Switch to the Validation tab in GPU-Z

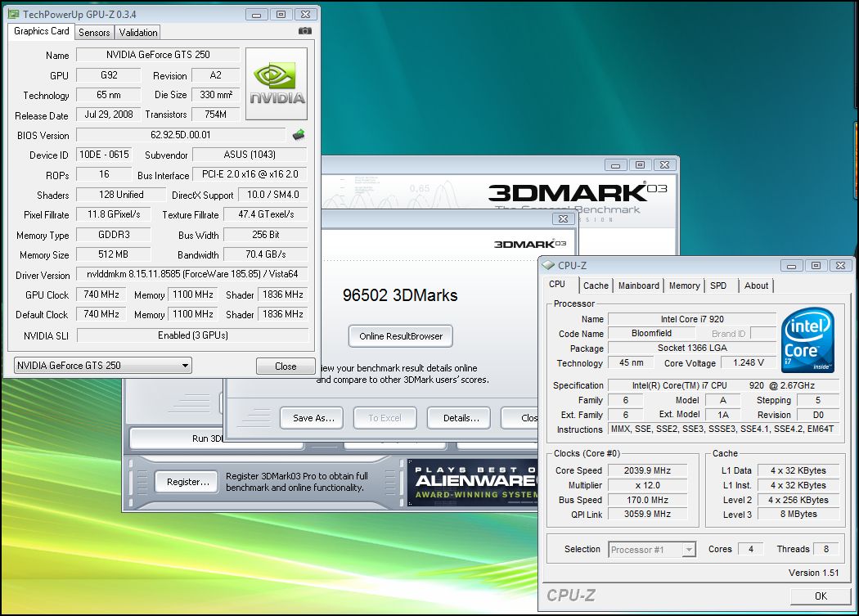tap(138, 33)
